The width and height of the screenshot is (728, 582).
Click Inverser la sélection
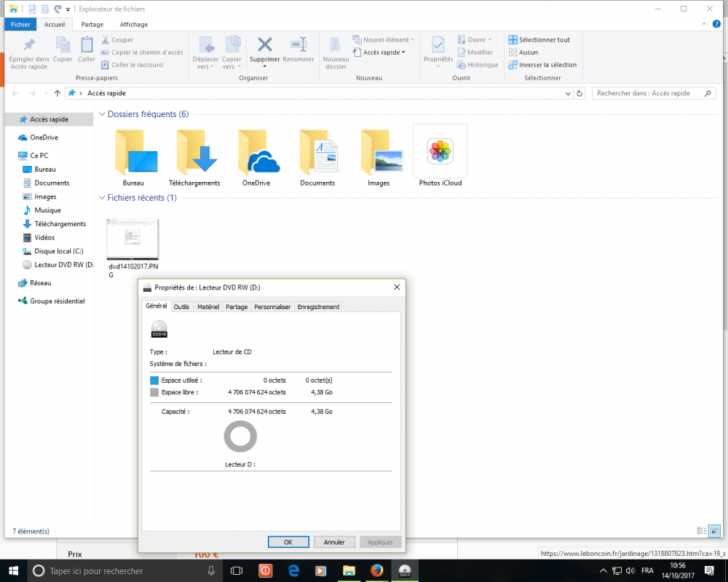coord(542,65)
